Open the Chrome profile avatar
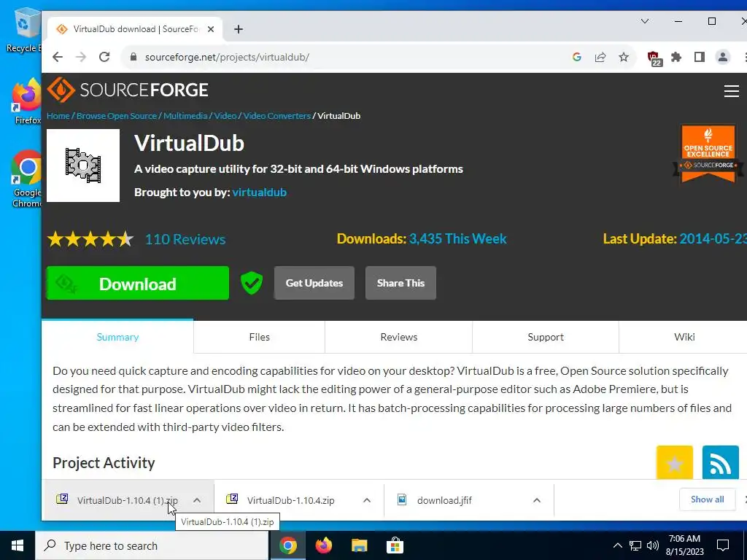Viewport: 747px width, 560px height. click(723, 57)
